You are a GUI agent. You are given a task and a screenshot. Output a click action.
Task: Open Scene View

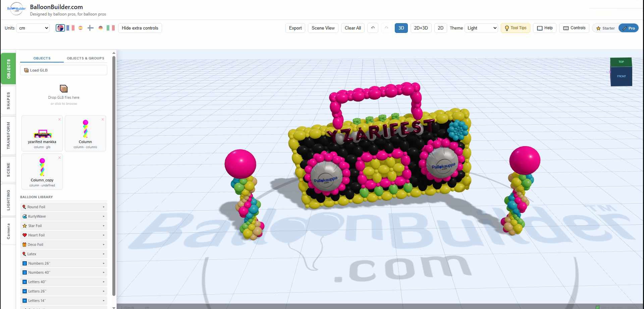(323, 28)
